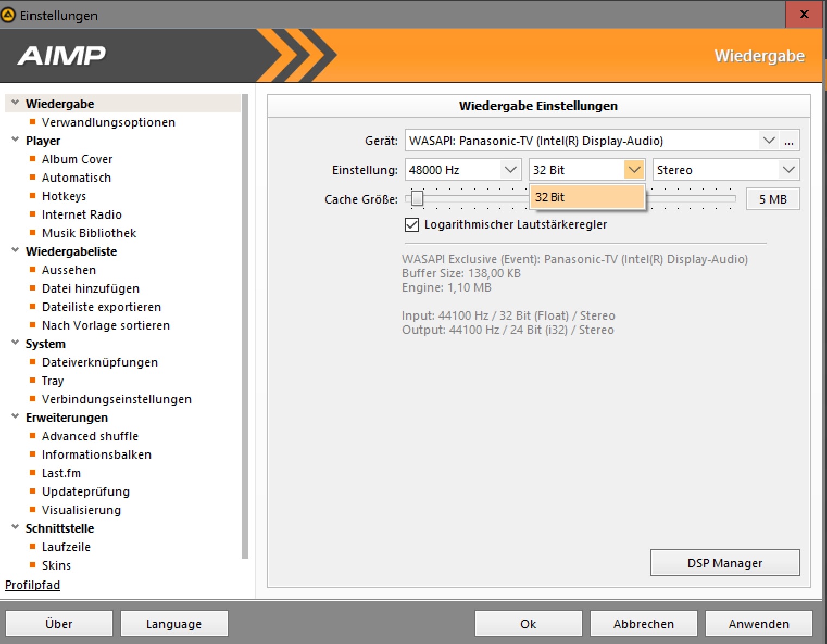
Task: Open Tray settings
Action: 53,381
